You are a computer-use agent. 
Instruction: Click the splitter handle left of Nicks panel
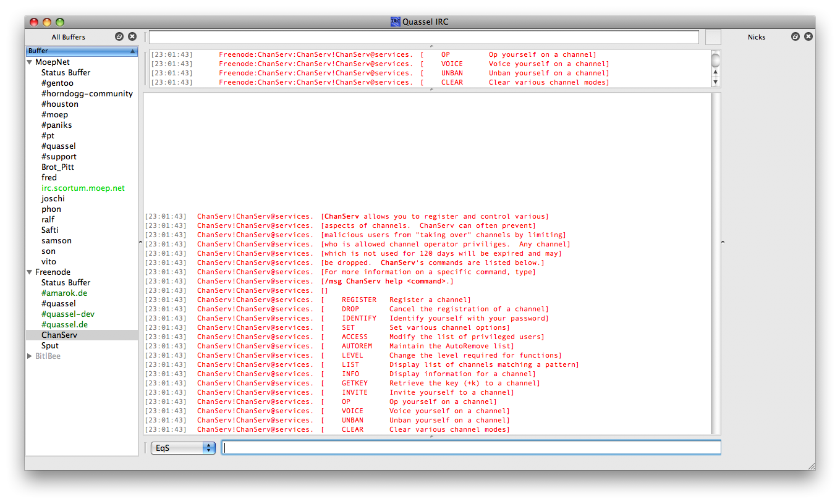pos(723,242)
